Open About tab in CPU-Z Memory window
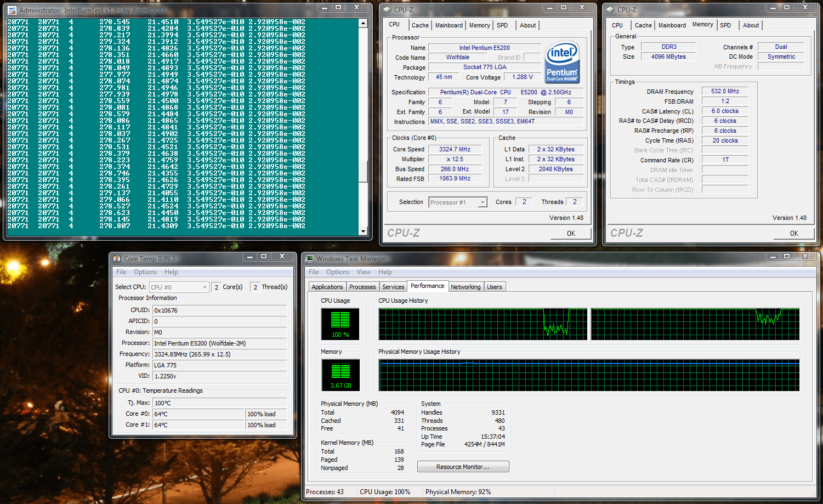Screen dimensions: 823x504 coord(751,25)
